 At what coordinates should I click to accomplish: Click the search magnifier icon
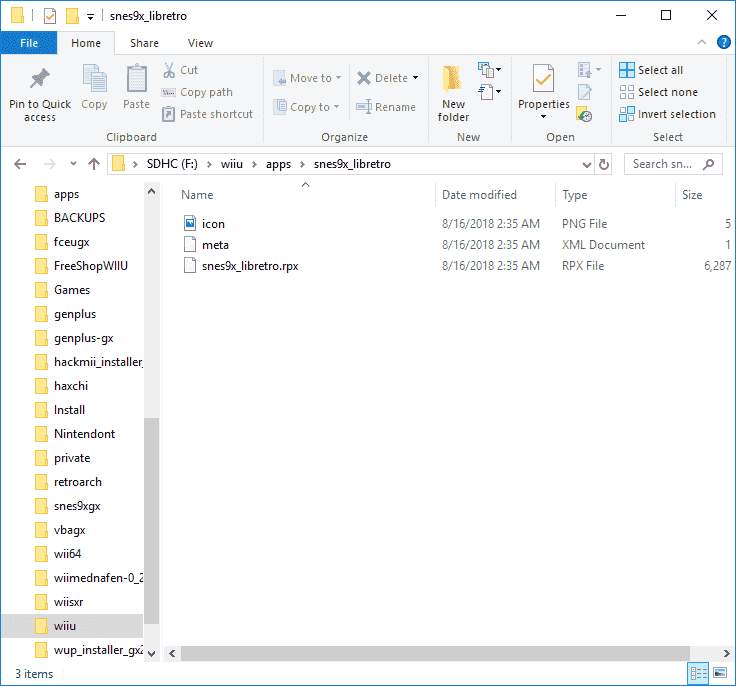click(x=708, y=164)
